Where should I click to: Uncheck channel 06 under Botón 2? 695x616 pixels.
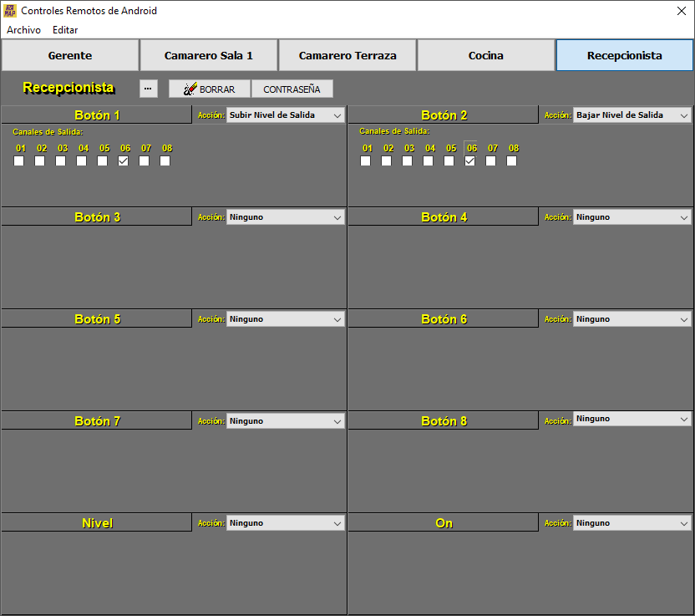[470, 161]
